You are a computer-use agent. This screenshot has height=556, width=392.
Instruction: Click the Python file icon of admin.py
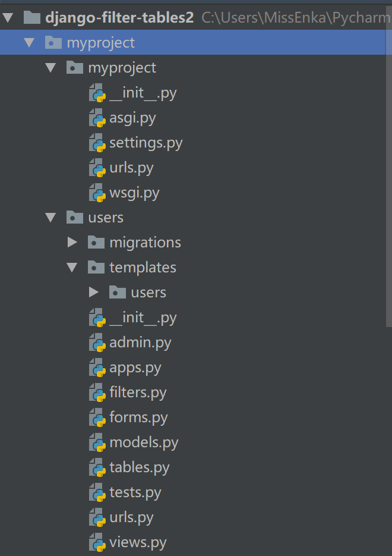tap(97, 343)
